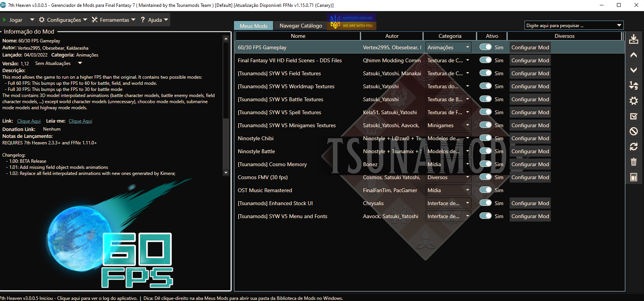Image resolution: width=644 pixels, height=301 pixels.
Task: Click the gear icon in the right sidebar
Action: tap(634, 100)
